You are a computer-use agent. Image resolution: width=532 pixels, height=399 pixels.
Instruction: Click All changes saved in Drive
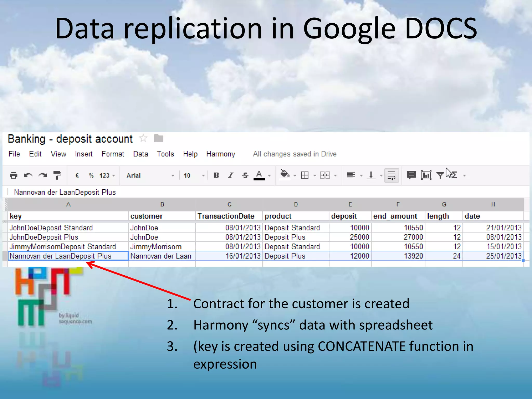295,154
